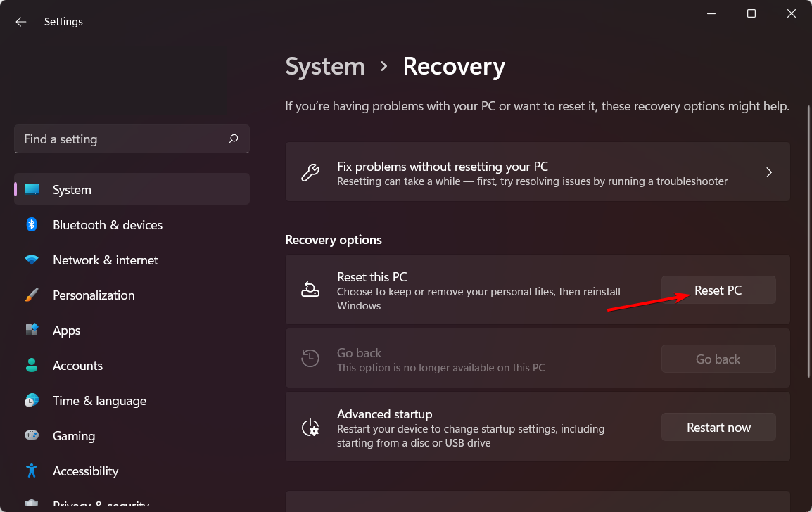Image resolution: width=812 pixels, height=512 pixels.
Task: Click the Restart now button
Action: [718, 427]
